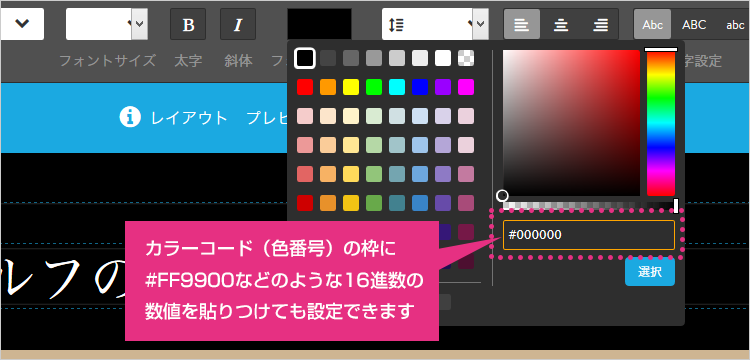This screenshot has width=750, height=360.
Task: Click inside the red saturation gradient square
Action: click(x=571, y=122)
